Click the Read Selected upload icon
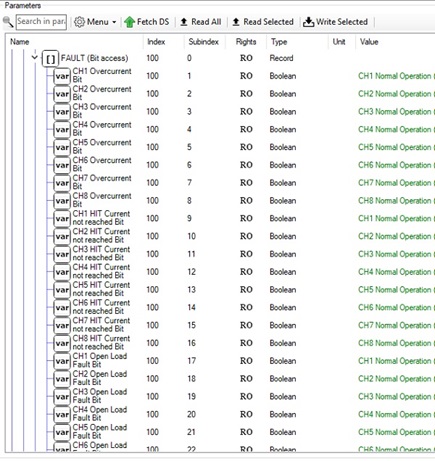 click(x=236, y=22)
